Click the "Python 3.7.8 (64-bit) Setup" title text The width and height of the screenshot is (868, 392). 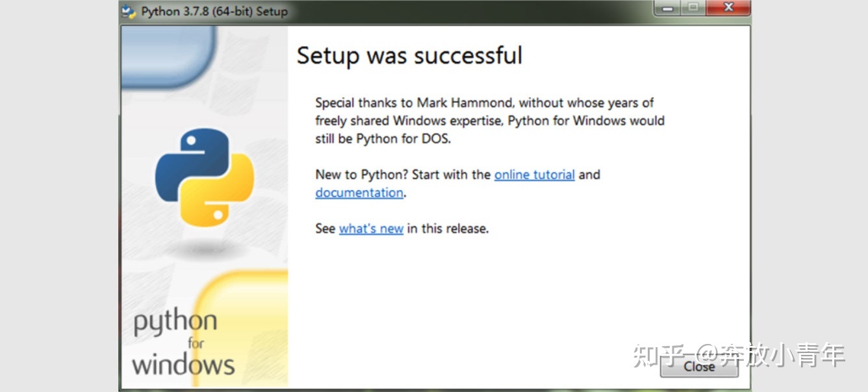(214, 12)
